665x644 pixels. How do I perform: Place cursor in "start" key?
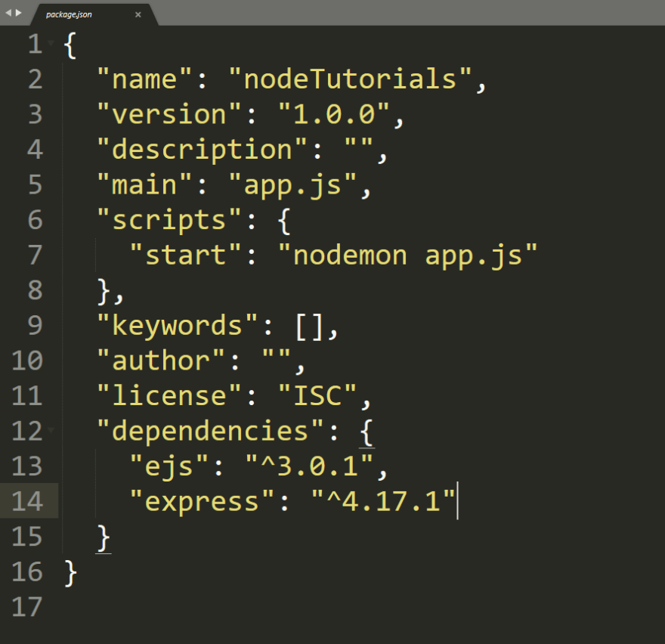185,255
